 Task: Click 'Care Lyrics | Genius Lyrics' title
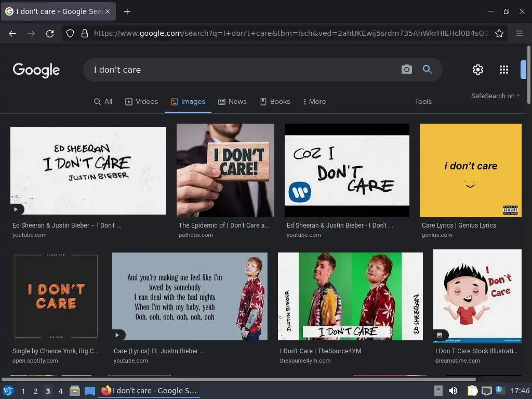[459, 225]
